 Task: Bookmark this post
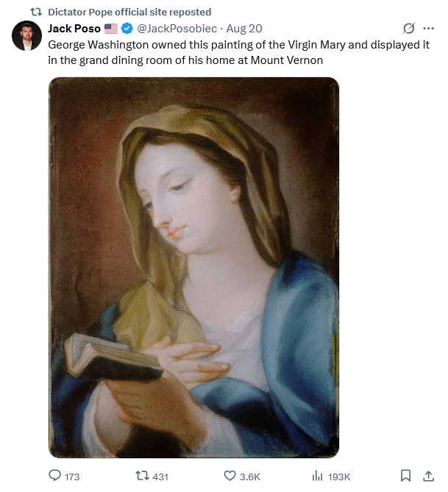[405, 476]
